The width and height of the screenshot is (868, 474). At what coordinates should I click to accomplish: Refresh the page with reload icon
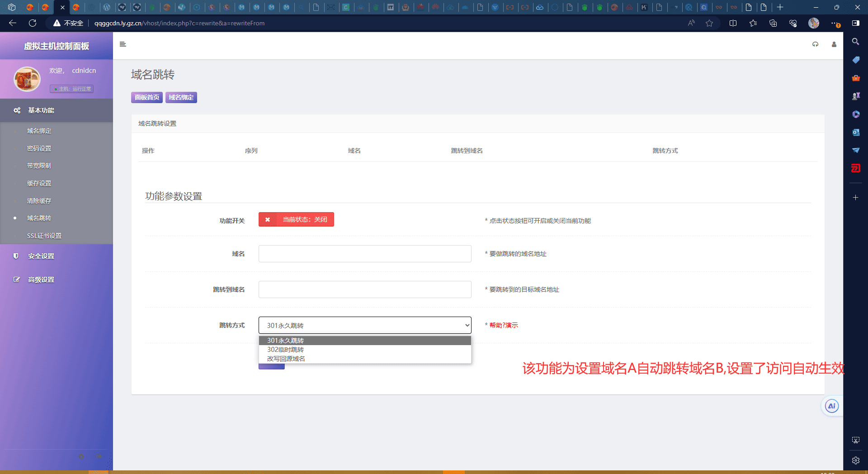(33, 23)
